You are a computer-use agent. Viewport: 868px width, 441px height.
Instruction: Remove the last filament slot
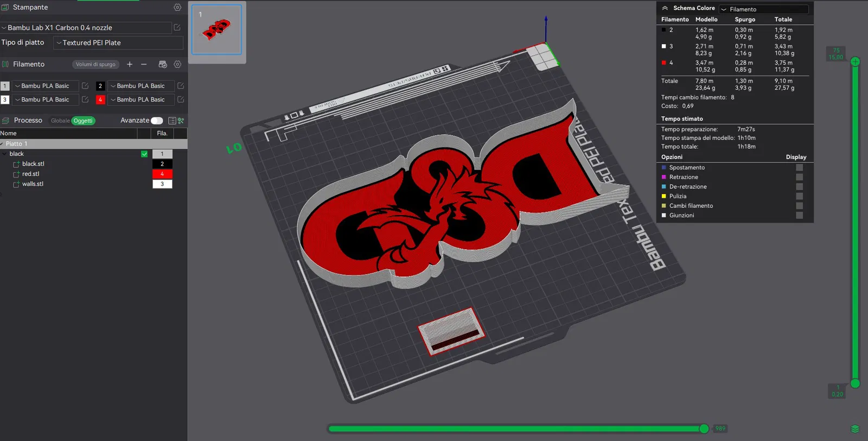(144, 64)
